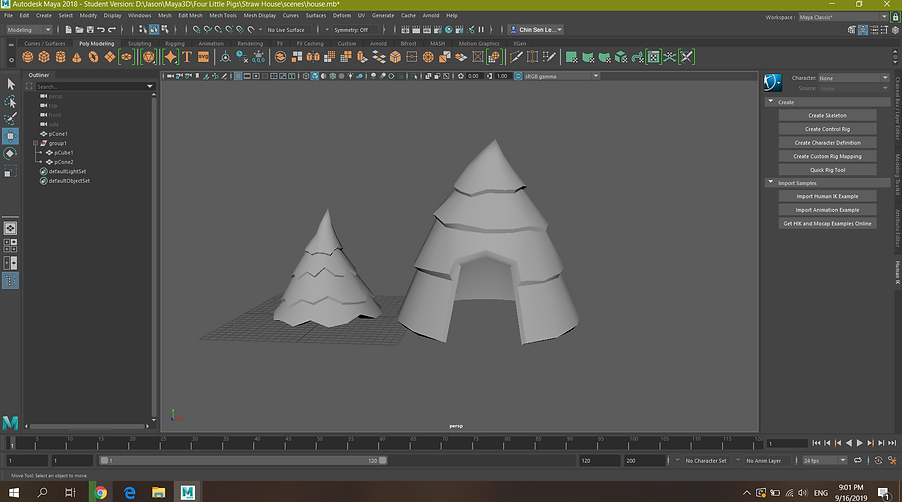Image resolution: width=902 pixels, height=502 pixels.
Task: Choose the Lasso Select tool in toolbox
Action: pos(10,102)
